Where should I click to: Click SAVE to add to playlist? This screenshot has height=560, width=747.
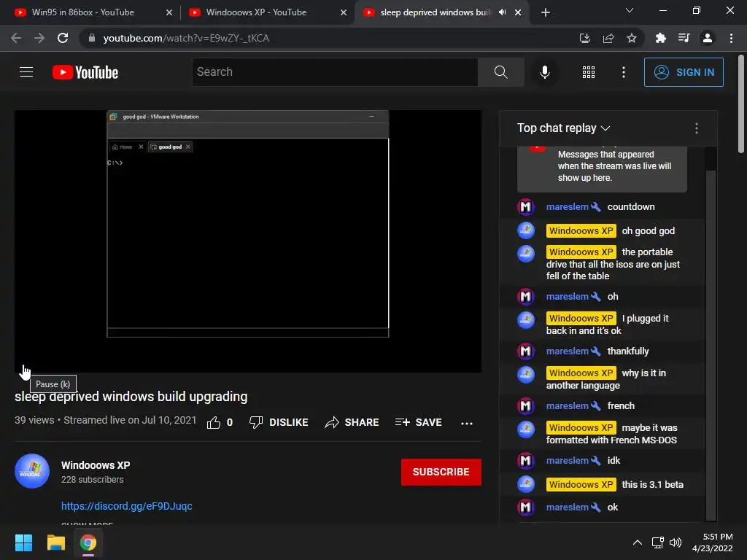point(418,422)
